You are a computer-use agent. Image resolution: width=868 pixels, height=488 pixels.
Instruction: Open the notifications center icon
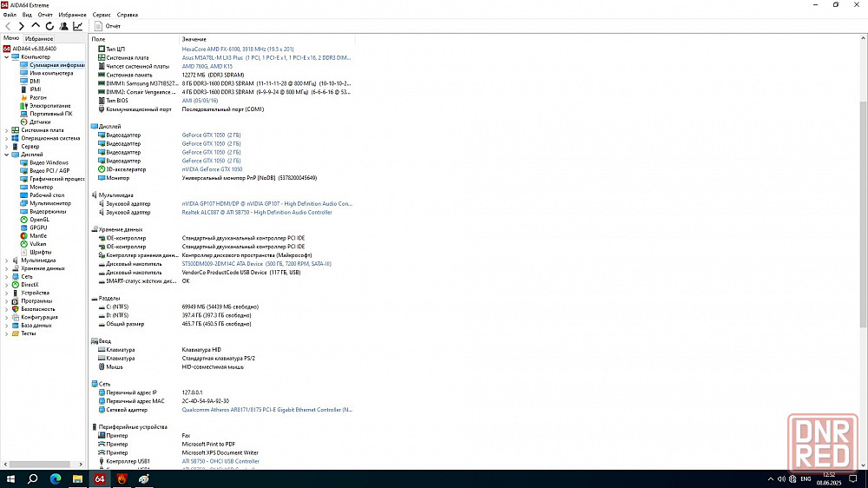click(x=853, y=479)
